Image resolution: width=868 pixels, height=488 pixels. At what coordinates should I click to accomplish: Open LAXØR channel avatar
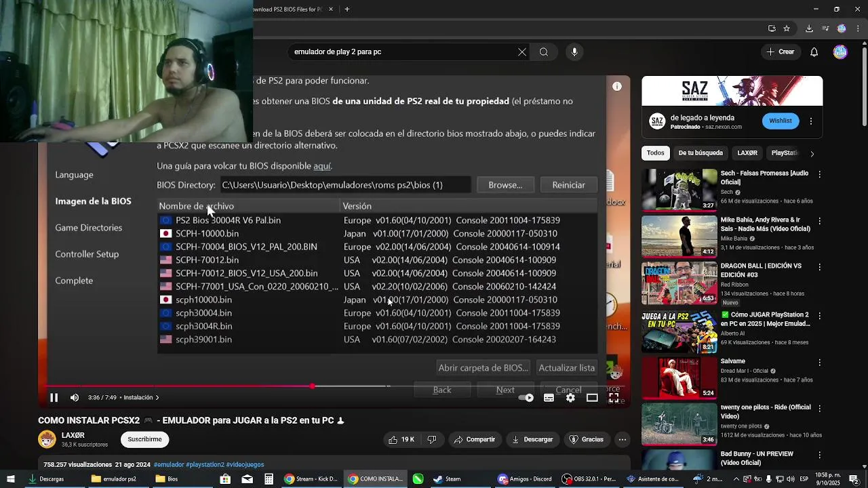coord(47,439)
